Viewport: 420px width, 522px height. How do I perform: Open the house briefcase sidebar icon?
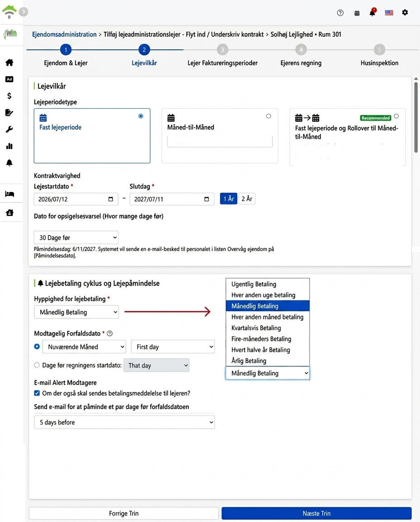coord(10,213)
